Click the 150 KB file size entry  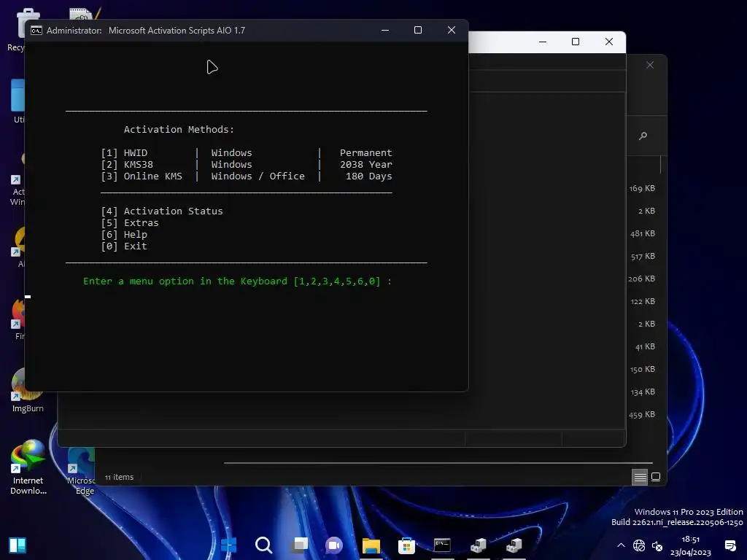coord(642,370)
